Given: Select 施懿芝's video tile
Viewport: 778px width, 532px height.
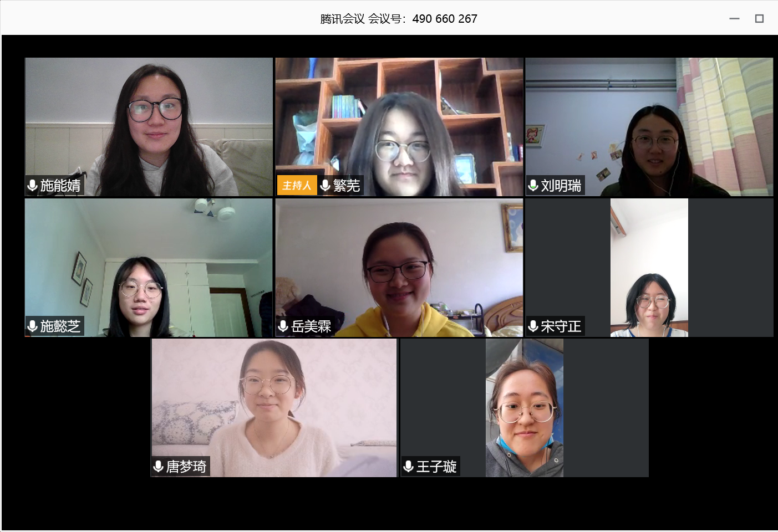Looking at the screenshot, I should tap(149, 268).
